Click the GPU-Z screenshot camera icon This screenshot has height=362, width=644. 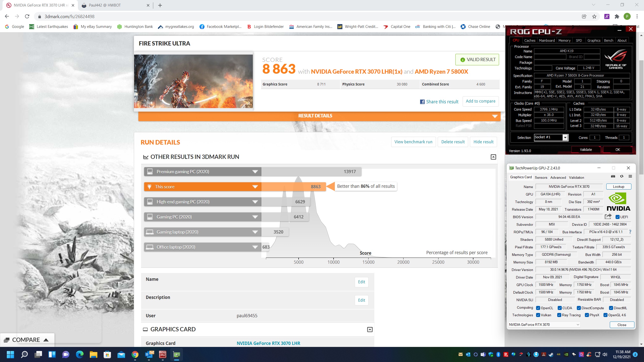[613, 176]
